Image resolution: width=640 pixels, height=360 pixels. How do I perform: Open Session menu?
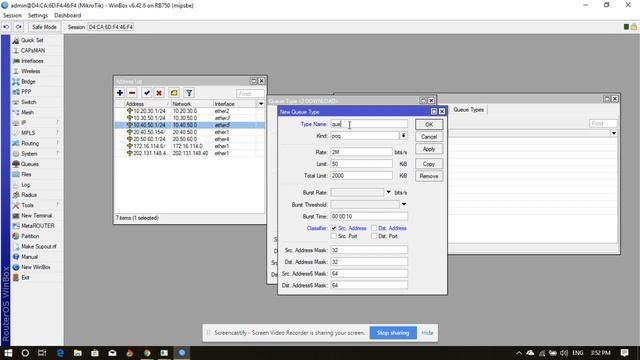click(12, 16)
